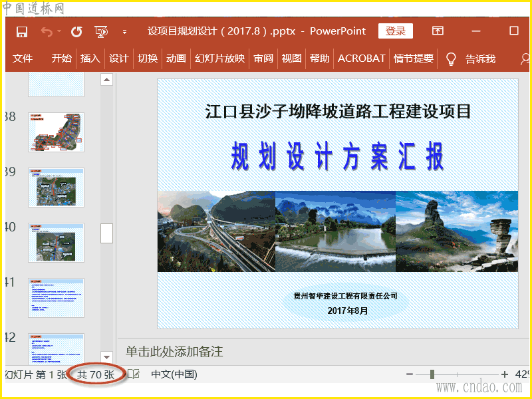The width and height of the screenshot is (532, 399).
Task: Switch to the 插入 tab
Action: tap(90, 59)
